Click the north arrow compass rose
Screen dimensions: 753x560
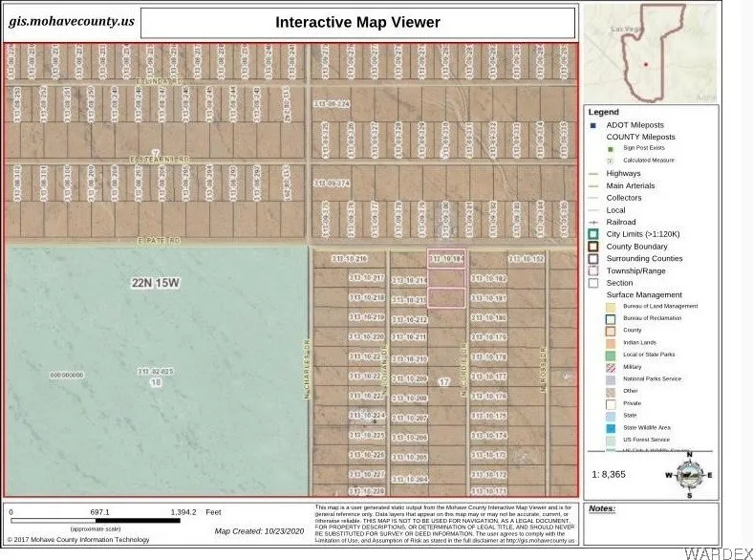click(689, 474)
